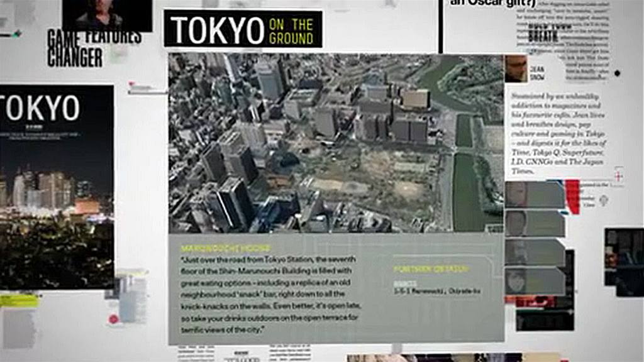Click the red circle marker at bottom left
The width and height of the screenshot is (644, 362).
[114, 319]
